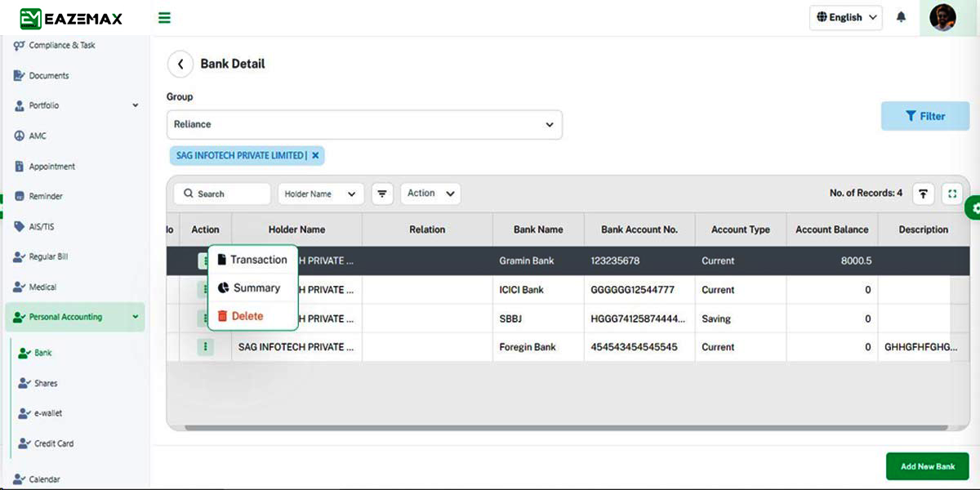Sort by Account Balance column header

pyautogui.click(x=832, y=229)
